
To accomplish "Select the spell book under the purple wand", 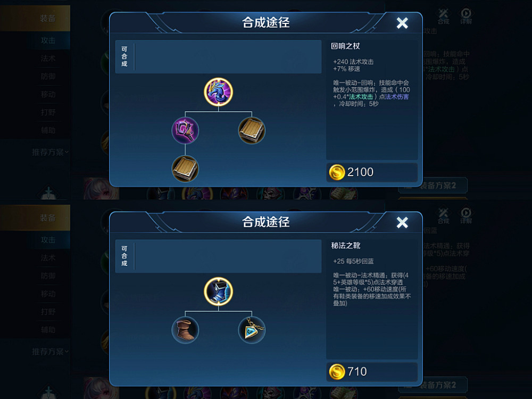I will (185, 169).
